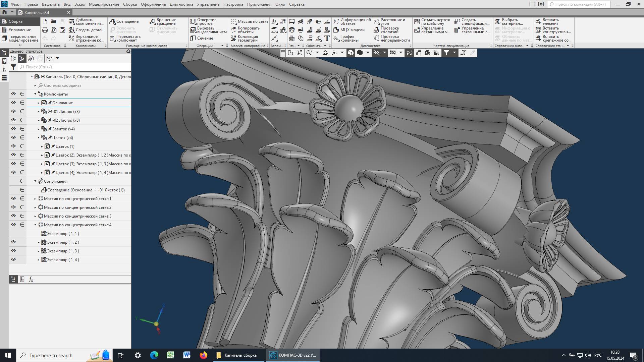Click Создать чертеж по шаблону

pos(432,21)
